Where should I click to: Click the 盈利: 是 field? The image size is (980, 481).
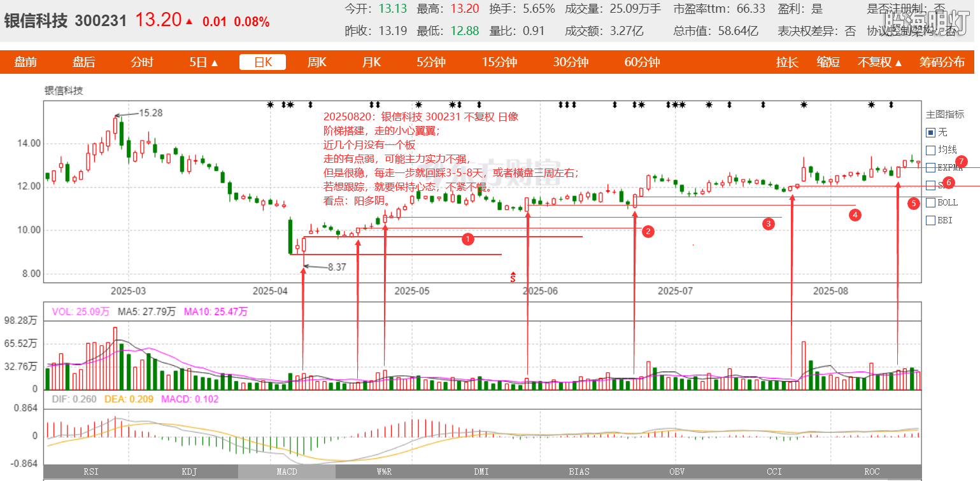coord(800,9)
